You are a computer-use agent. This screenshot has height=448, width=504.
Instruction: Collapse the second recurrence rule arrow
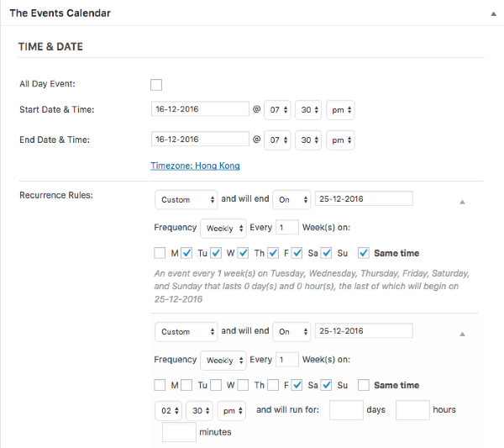(x=461, y=333)
